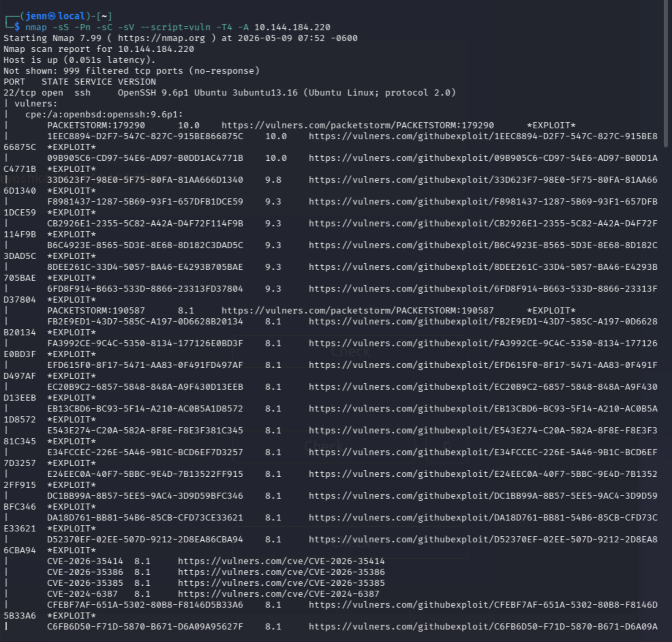Click the '22/tcp' port entry
The image size is (672, 642).
pos(20,93)
